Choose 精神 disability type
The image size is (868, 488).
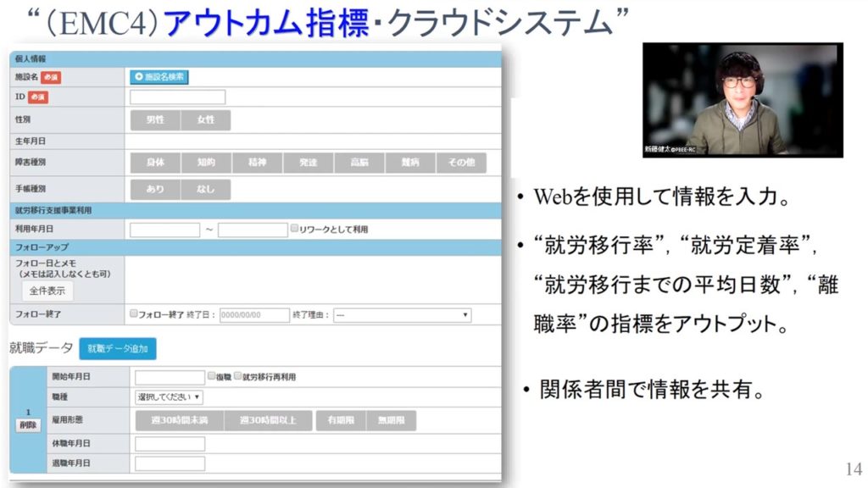(257, 164)
